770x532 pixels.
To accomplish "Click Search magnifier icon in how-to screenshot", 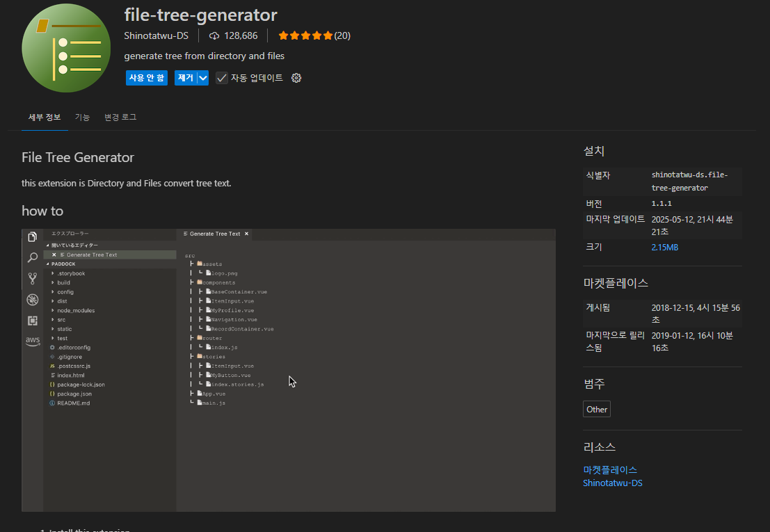I will pos(33,258).
